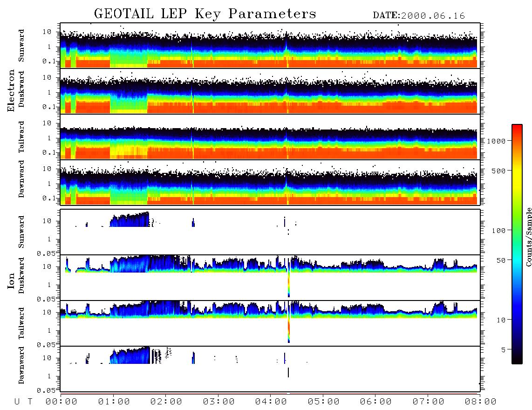Click the Electron Duskward spectrogram panel
Image resolution: width=532 pixels, height=410 pixels.
click(x=270, y=91)
